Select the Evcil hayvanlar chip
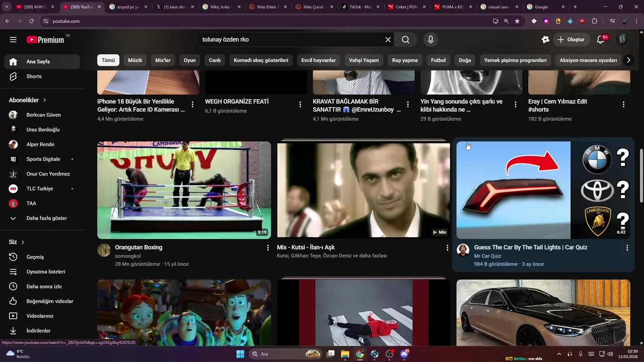Image resolution: width=644 pixels, height=362 pixels. point(318,60)
